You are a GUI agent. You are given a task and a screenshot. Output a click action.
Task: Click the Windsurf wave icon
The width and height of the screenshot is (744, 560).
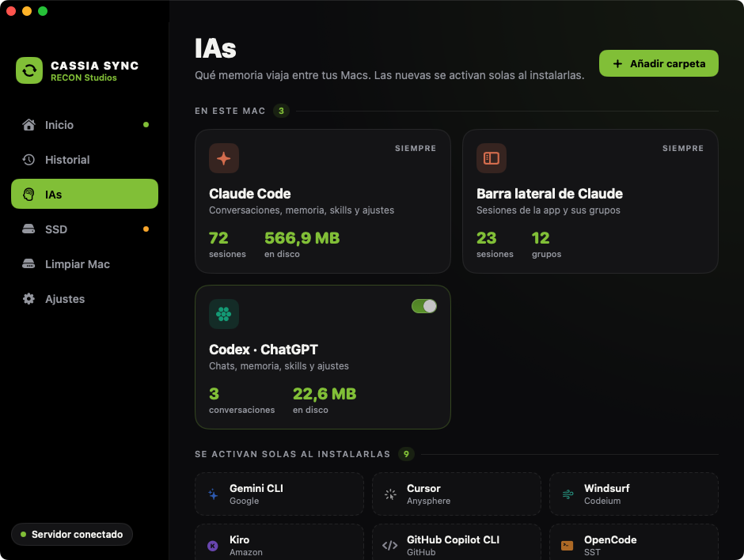pyautogui.click(x=567, y=494)
